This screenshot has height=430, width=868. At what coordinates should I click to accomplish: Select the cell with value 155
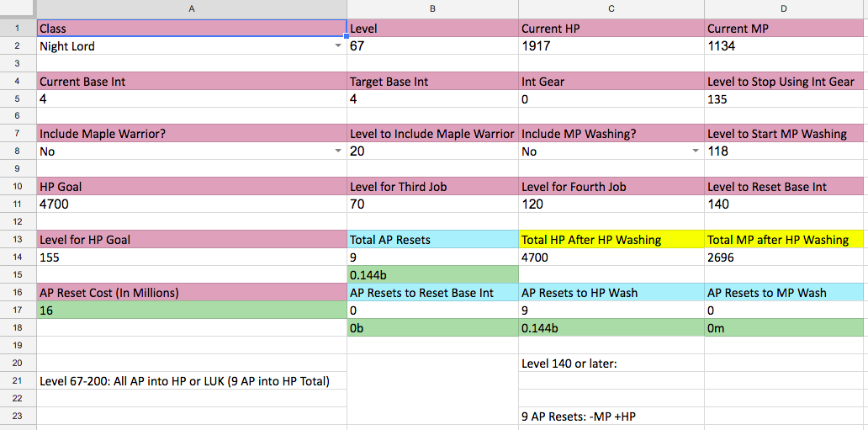pos(192,257)
